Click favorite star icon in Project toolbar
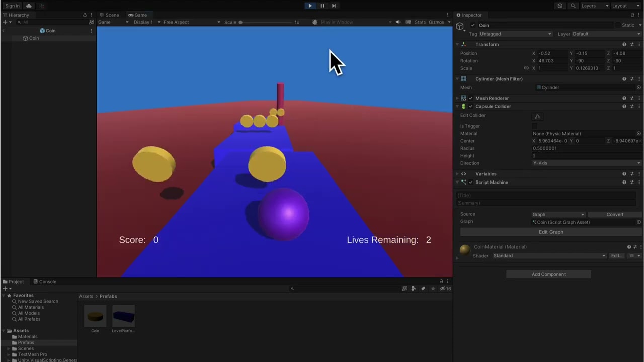 [x=432, y=289]
